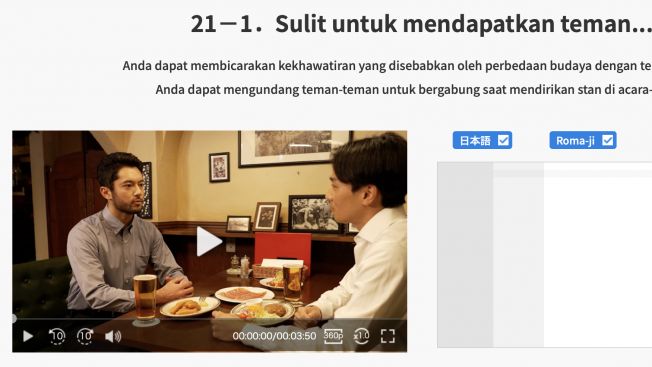Image resolution: width=652 pixels, height=367 pixels.
Task: Skip forward 10 seconds in the video
Action: (85, 336)
